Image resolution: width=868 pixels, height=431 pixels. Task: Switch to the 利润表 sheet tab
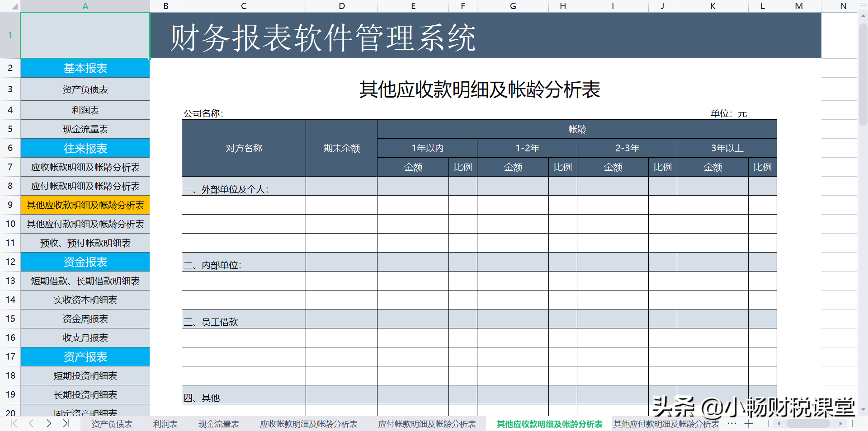pyautogui.click(x=165, y=424)
